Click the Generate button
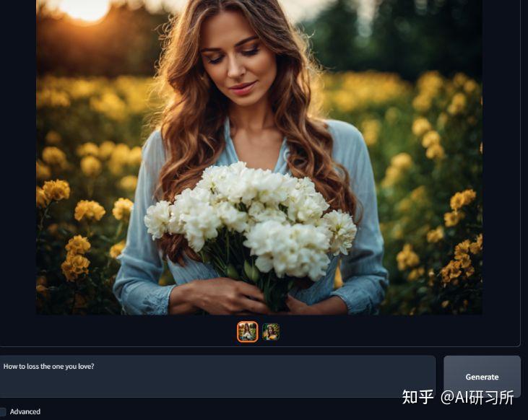This screenshot has width=528, height=420. (482, 377)
